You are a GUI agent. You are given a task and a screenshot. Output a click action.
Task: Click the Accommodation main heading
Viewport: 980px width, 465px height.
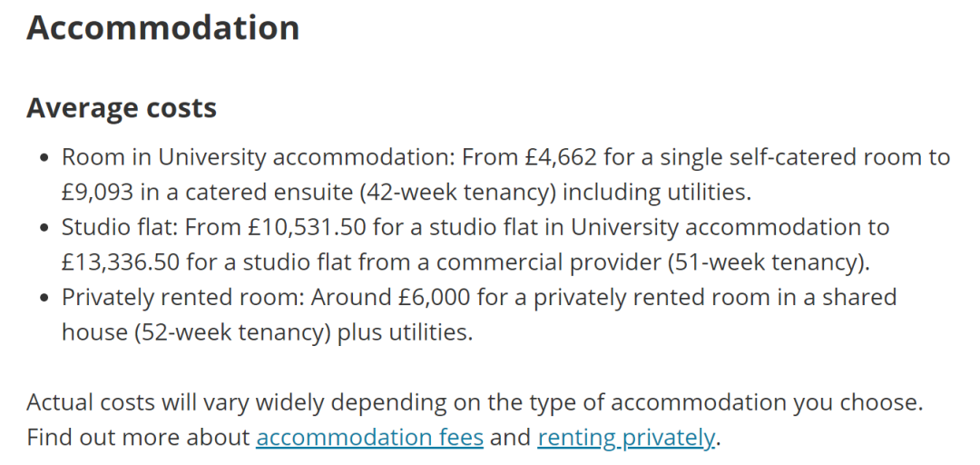click(162, 27)
